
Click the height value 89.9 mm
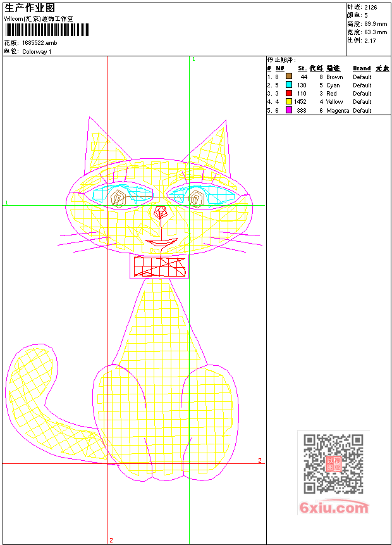(376, 23)
